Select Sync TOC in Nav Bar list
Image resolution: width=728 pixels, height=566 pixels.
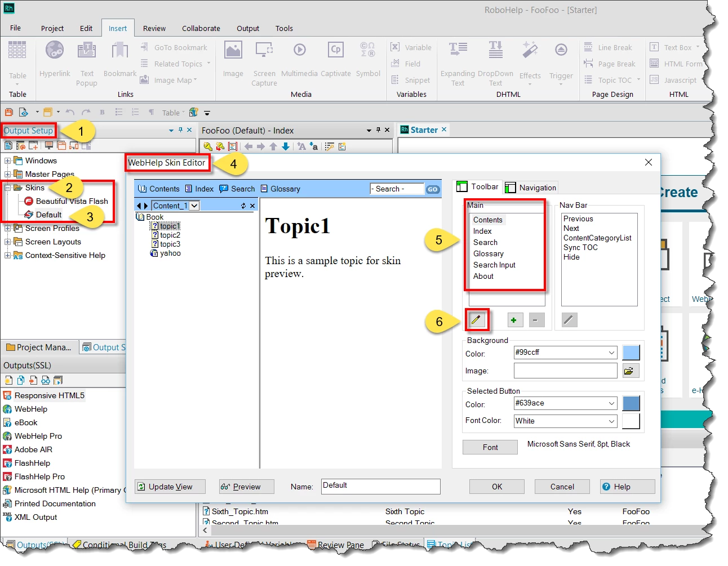click(x=580, y=247)
